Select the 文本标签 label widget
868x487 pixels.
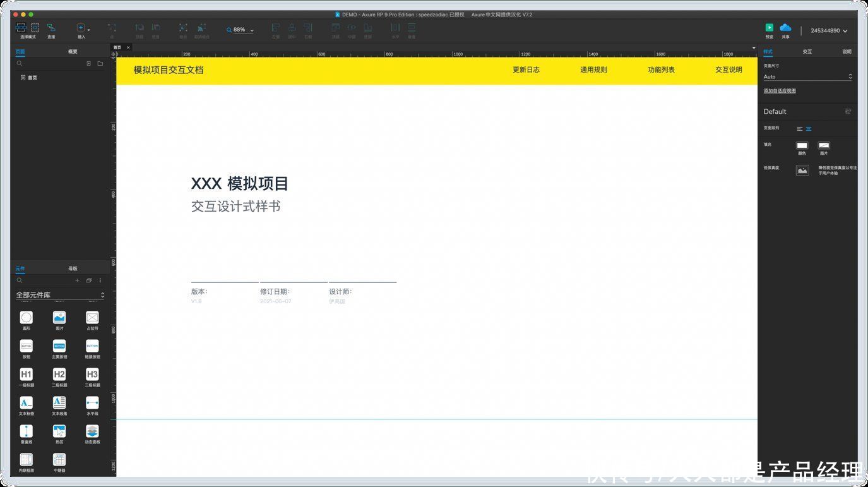(26, 406)
